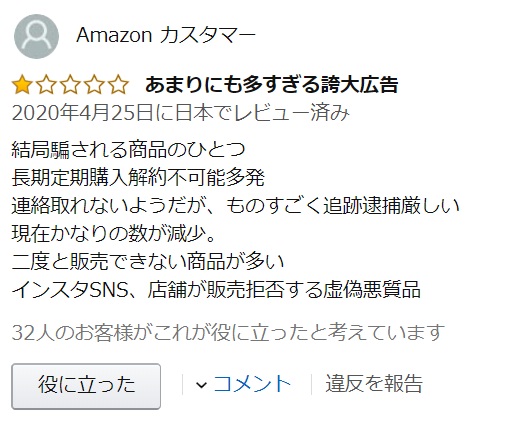This screenshot has width=509, height=424.
Task: Click review line starting 連絡取れないようだが
Action: (236, 206)
